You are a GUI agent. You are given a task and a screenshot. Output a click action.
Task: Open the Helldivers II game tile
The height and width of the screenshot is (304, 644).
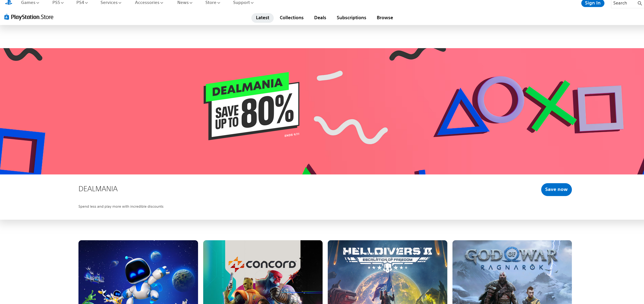tap(387, 272)
